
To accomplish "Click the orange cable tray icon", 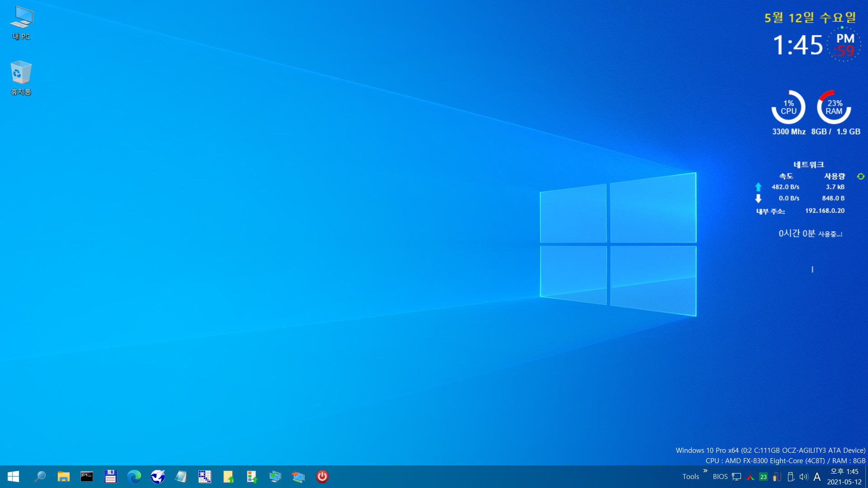I will [x=777, y=477].
